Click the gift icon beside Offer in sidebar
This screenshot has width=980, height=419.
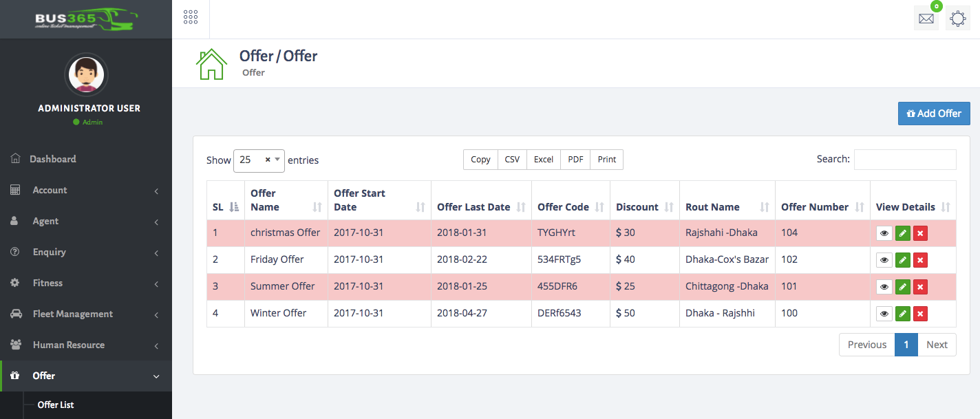[15, 376]
